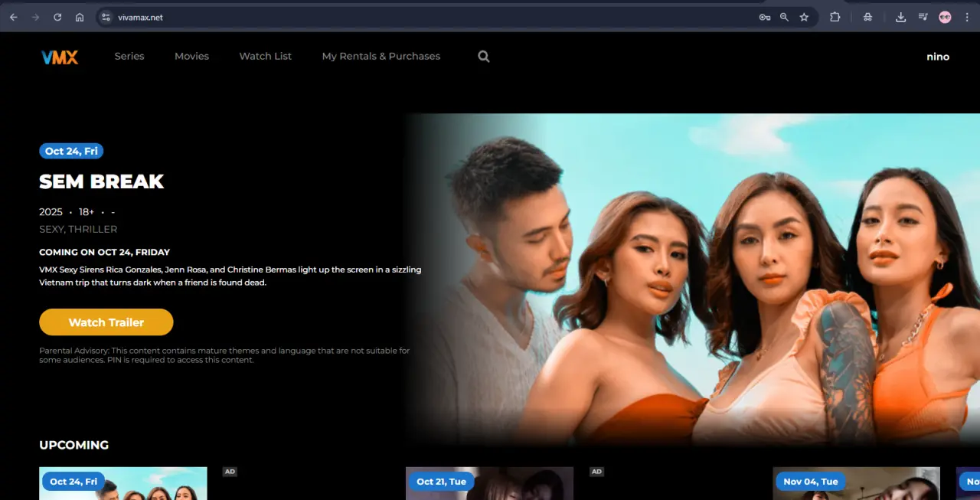This screenshot has height=500, width=980.
Task: Open My Rentals & Purchases
Action: tap(381, 56)
